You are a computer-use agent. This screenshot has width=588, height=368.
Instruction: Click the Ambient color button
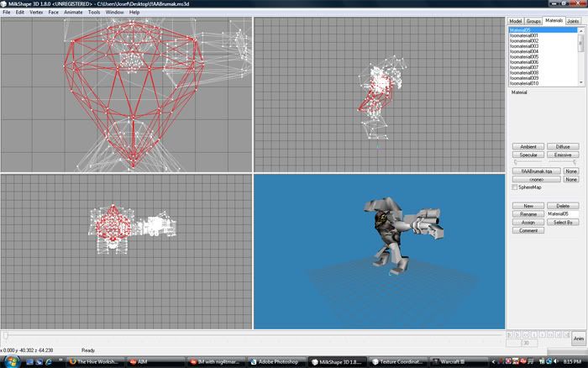pos(528,147)
